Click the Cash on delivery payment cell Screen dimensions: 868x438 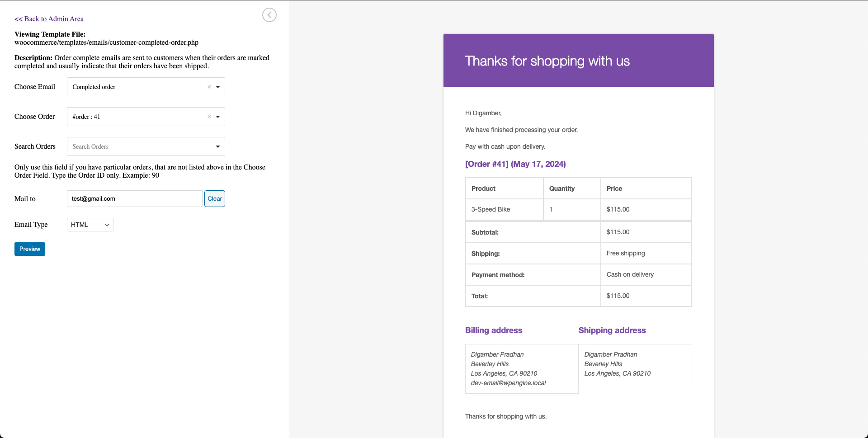pyautogui.click(x=630, y=274)
